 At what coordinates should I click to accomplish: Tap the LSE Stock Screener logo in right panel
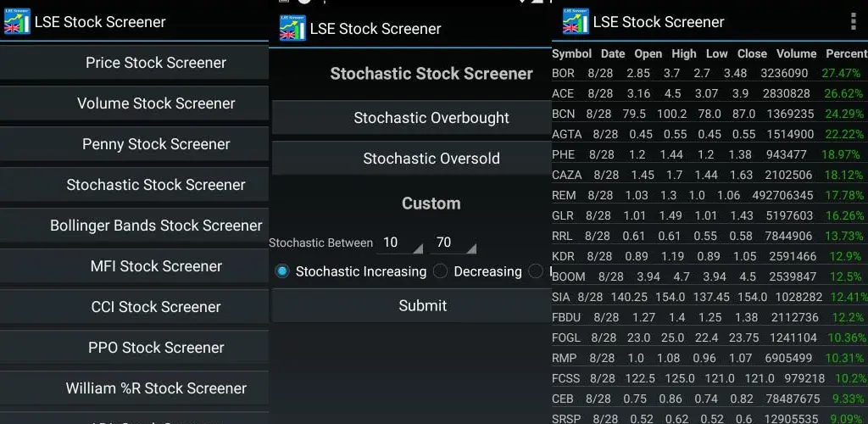tap(576, 21)
